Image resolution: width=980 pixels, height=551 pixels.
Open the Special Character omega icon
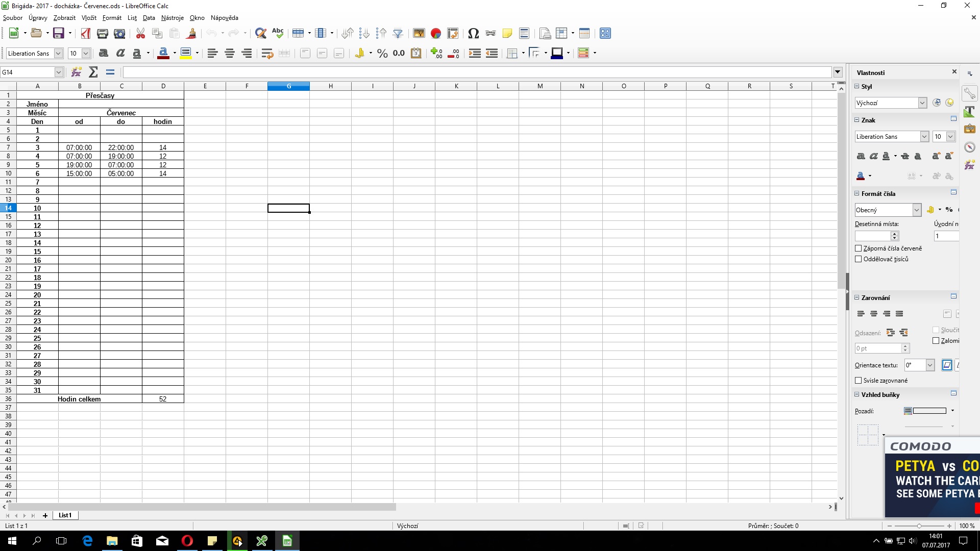473,34
